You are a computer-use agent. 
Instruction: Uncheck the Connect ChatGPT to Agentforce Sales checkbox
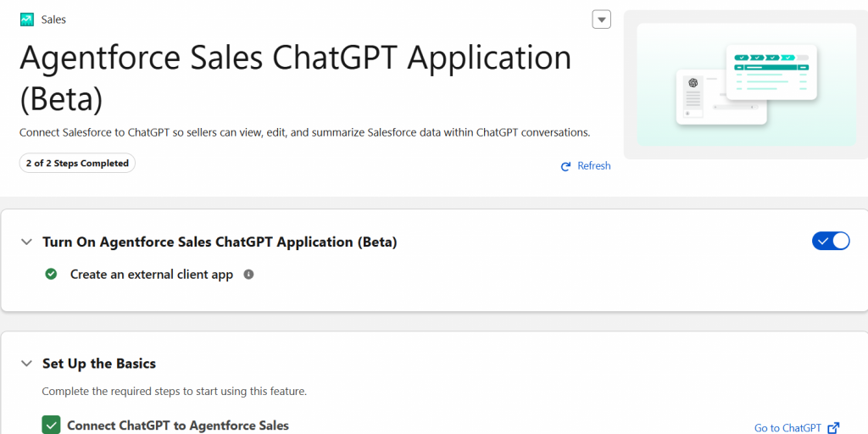click(52, 426)
